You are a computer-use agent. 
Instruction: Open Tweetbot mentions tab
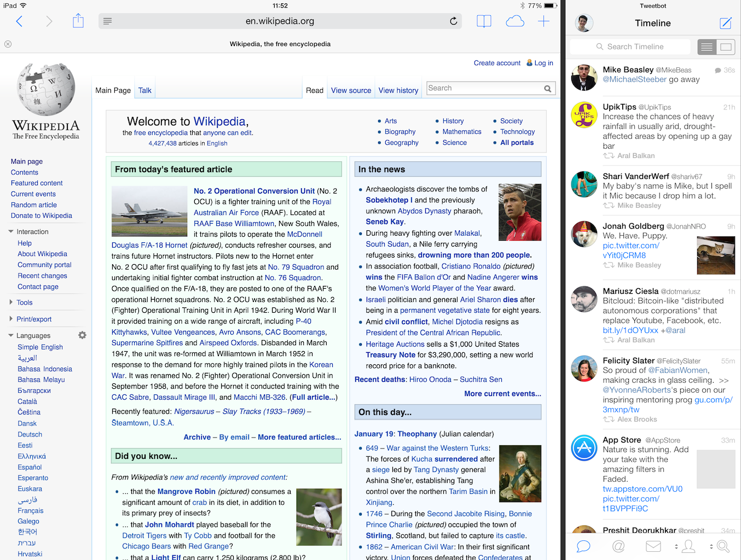coord(618,546)
